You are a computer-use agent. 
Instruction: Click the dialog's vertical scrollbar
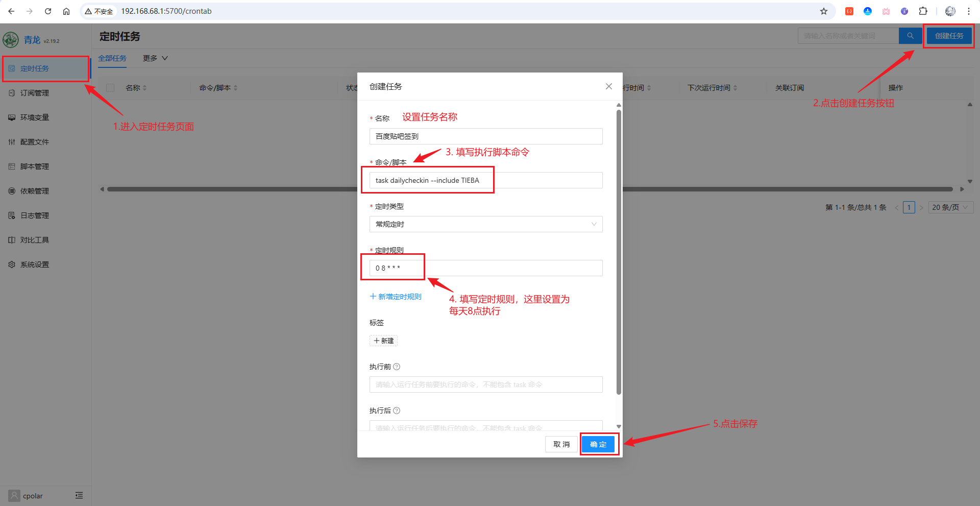619,255
